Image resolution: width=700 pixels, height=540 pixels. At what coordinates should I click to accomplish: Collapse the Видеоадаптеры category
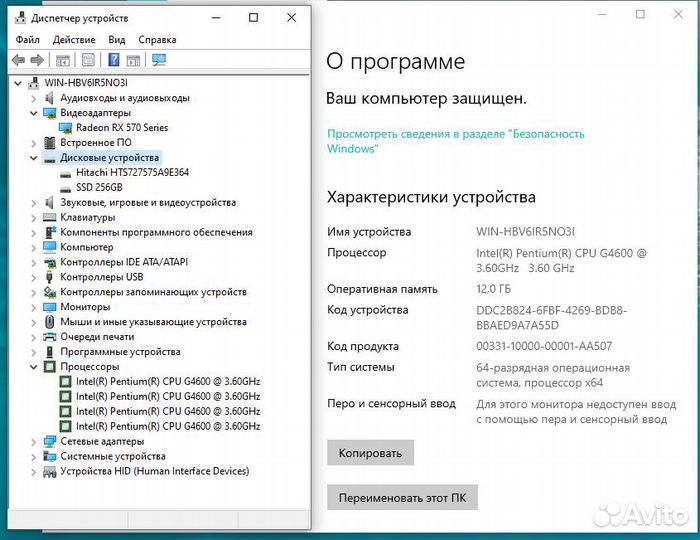[33, 113]
